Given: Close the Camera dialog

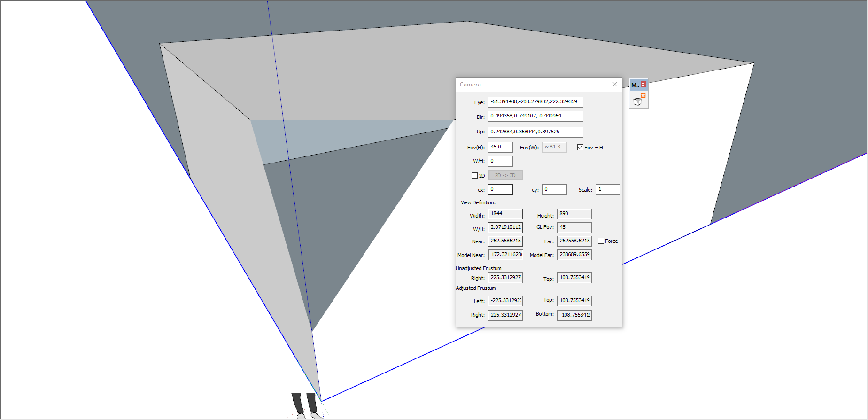Looking at the screenshot, I should coord(614,84).
